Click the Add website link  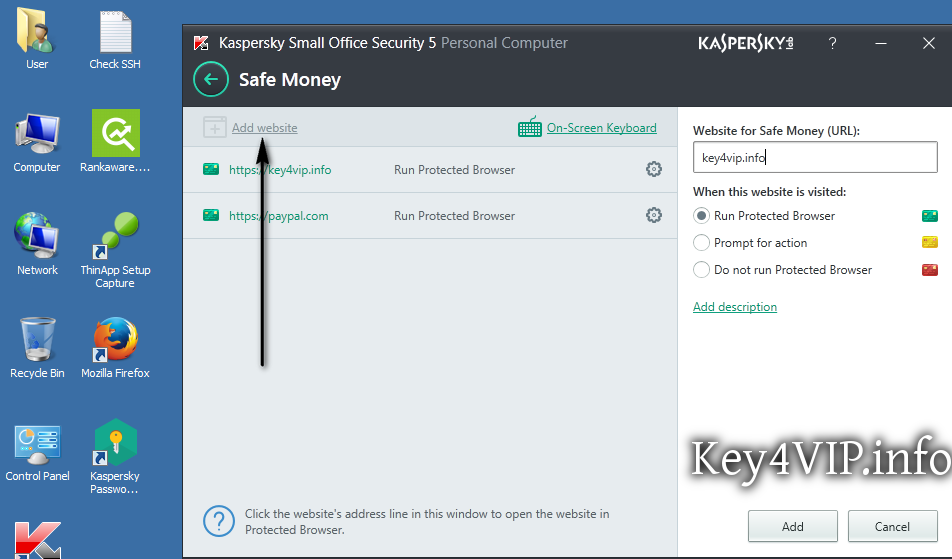click(x=265, y=128)
